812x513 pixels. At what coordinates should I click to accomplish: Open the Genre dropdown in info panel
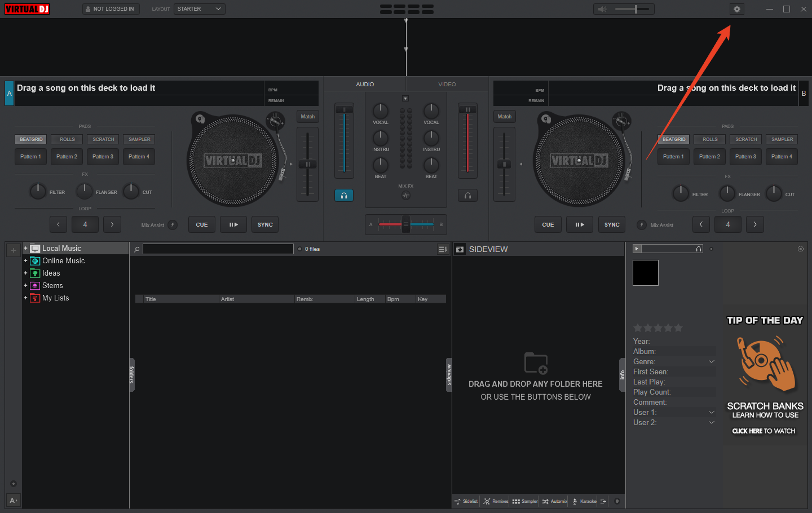pos(711,362)
